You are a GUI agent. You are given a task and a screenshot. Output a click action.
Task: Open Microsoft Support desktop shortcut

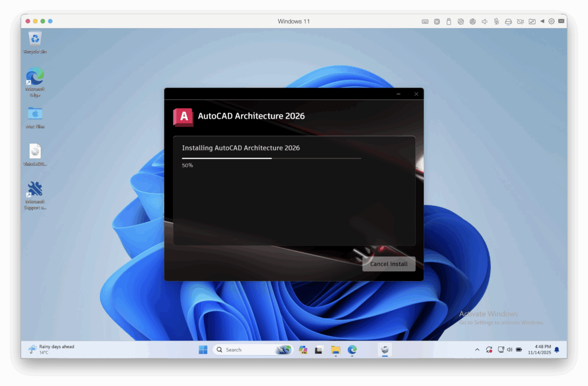tap(35, 190)
